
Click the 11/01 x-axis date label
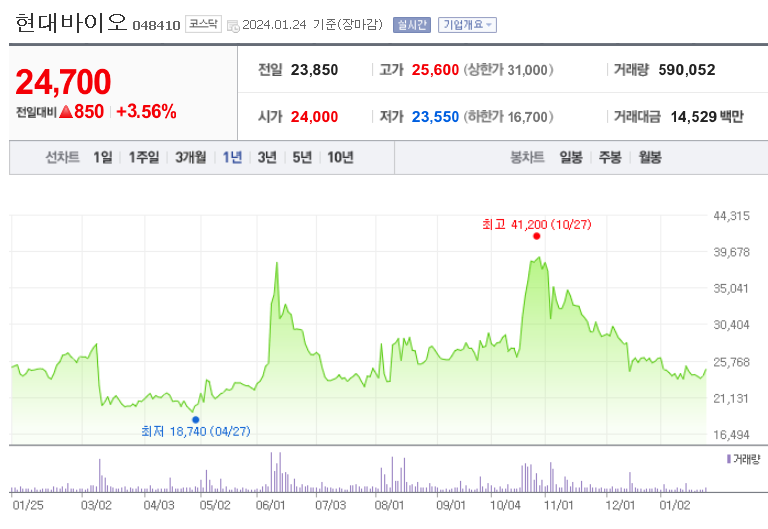(x=558, y=505)
